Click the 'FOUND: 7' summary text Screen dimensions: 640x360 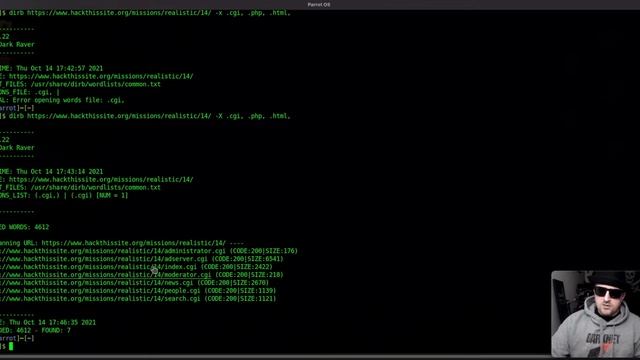56,330
